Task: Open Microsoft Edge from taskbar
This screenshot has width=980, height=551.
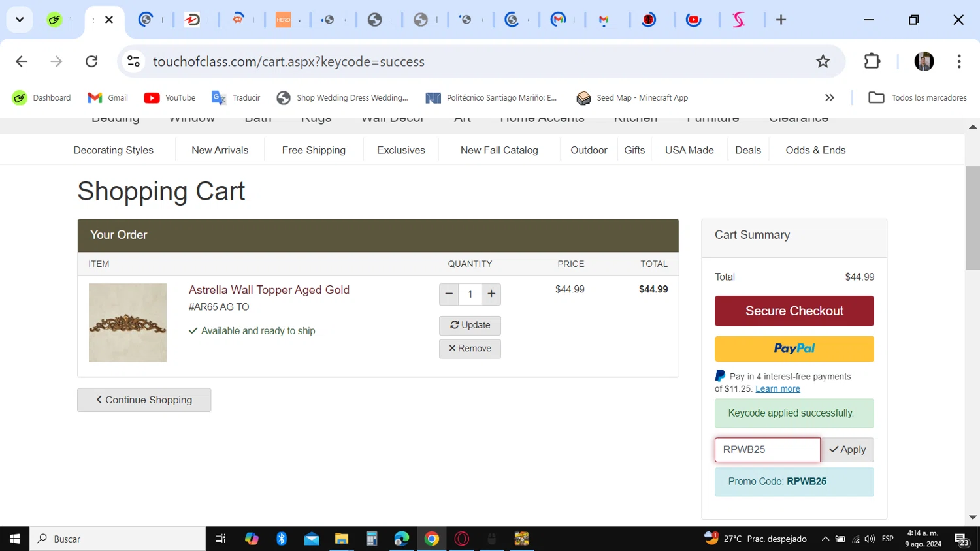Action: [402, 539]
